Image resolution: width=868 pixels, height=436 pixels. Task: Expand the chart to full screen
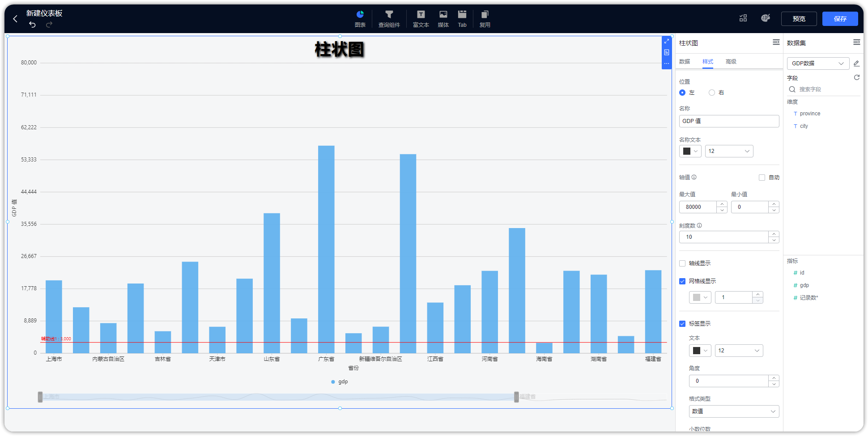pyautogui.click(x=667, y=41)
